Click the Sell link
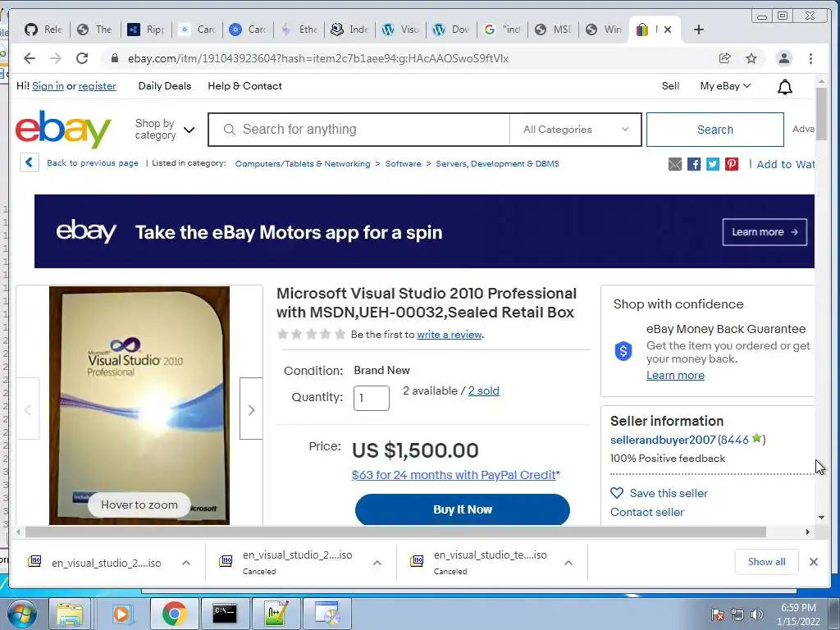The image size is (840, 630). 670,85
